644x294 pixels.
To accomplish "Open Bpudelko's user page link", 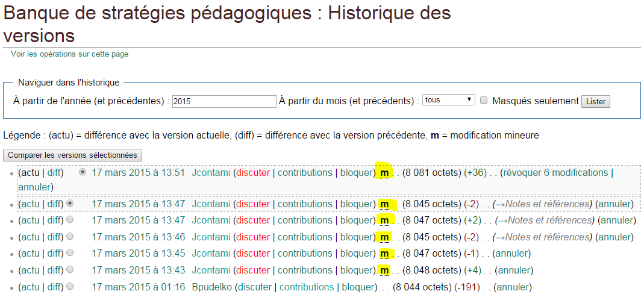I will [x=211, y=287].
